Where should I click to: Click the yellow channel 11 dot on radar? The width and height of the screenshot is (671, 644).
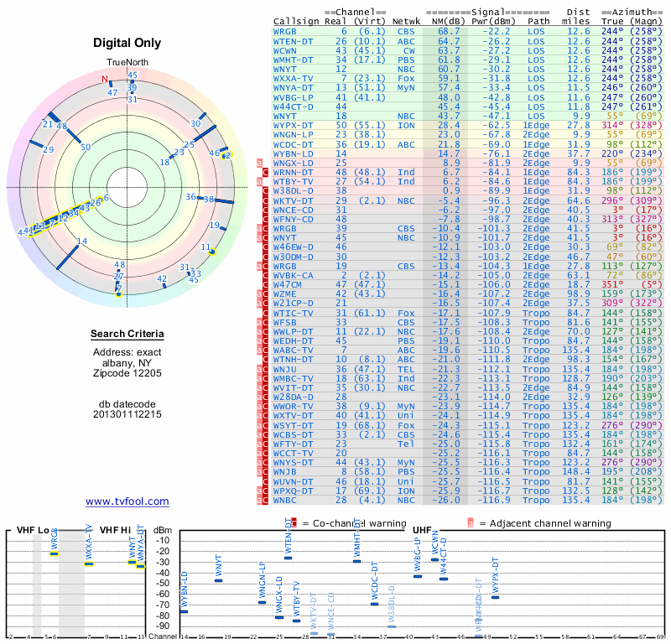[x=213, y=252]
